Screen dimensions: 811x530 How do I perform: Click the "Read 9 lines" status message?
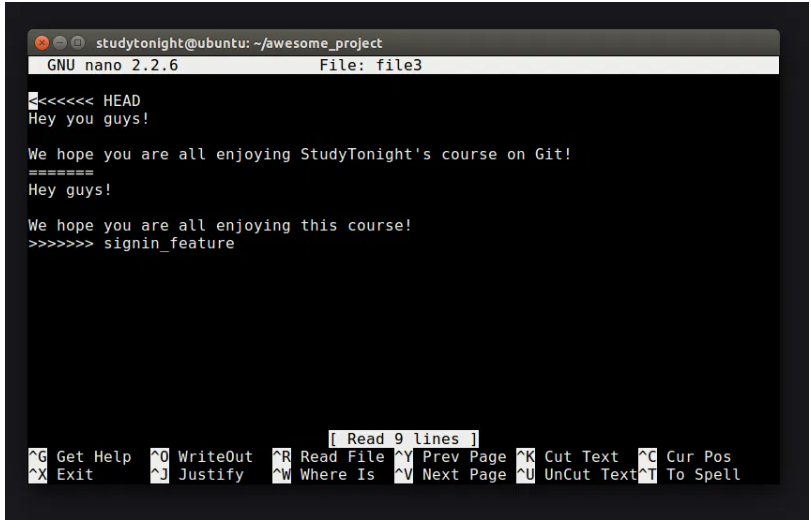click(x=404, y=439)
